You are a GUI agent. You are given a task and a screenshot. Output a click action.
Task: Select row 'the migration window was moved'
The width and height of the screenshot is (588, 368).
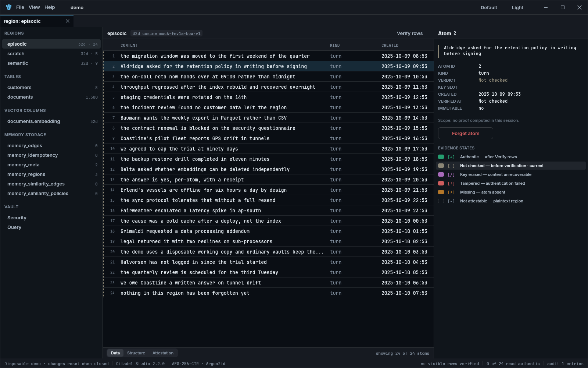tap(268, 56)
